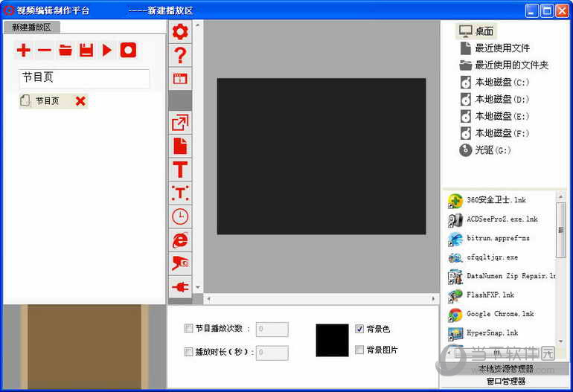Switch to the 新建播放区 tab
The height and width of the screenshot is (392, 573).
tap(31, 27)
